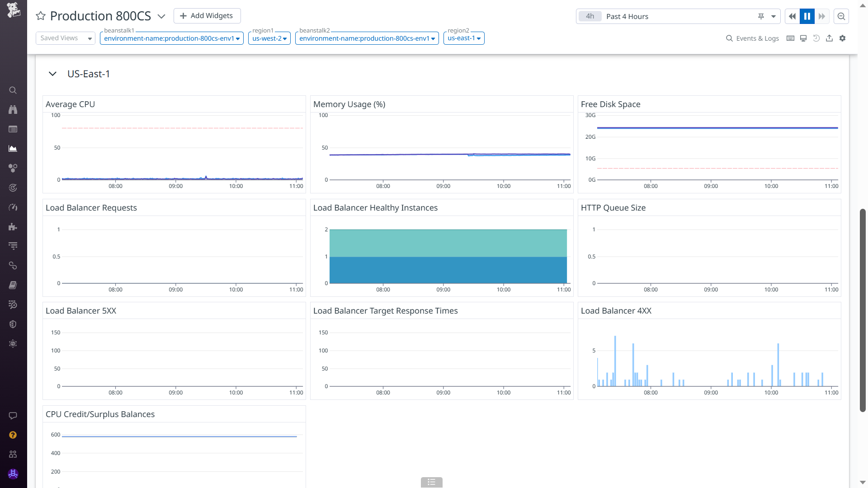Collapse the US-East-1 group section
Image resolution: width=868 pixels, height=488 pixels.
click(x=52, y=74)
